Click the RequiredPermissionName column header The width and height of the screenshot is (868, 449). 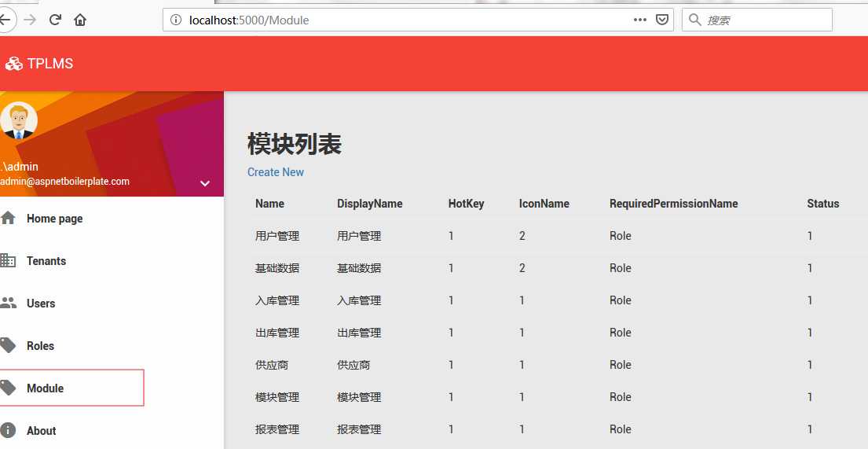pos(674,204)
